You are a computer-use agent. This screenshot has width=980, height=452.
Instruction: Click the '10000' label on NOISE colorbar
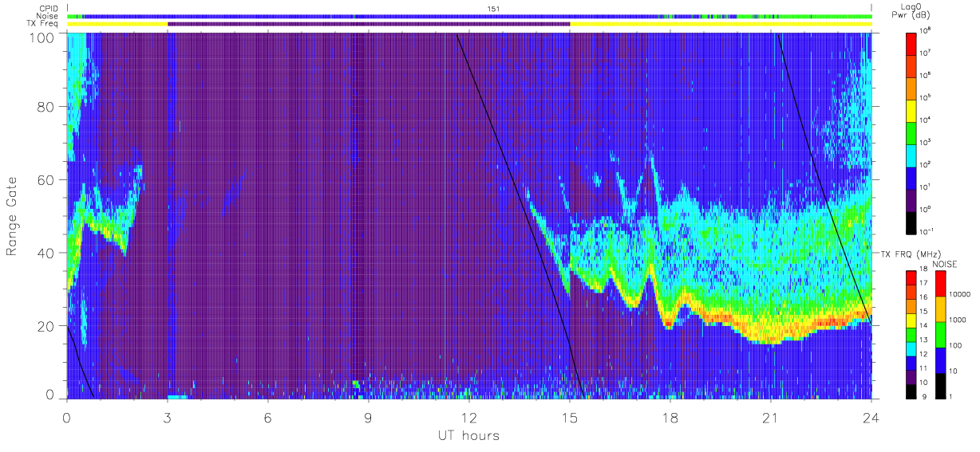pyautogui.click(x=960, y=294)
